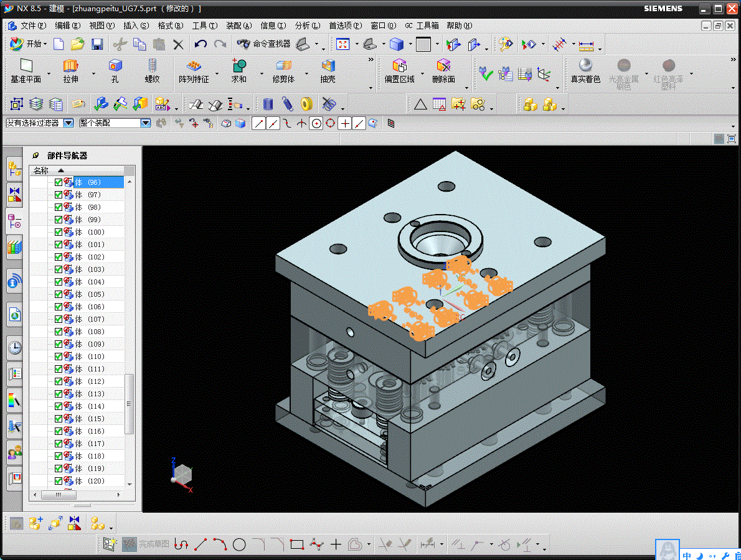Open the History clock sidebar tab
Viewport: 741px width, 560px height.
coord(14,347)
